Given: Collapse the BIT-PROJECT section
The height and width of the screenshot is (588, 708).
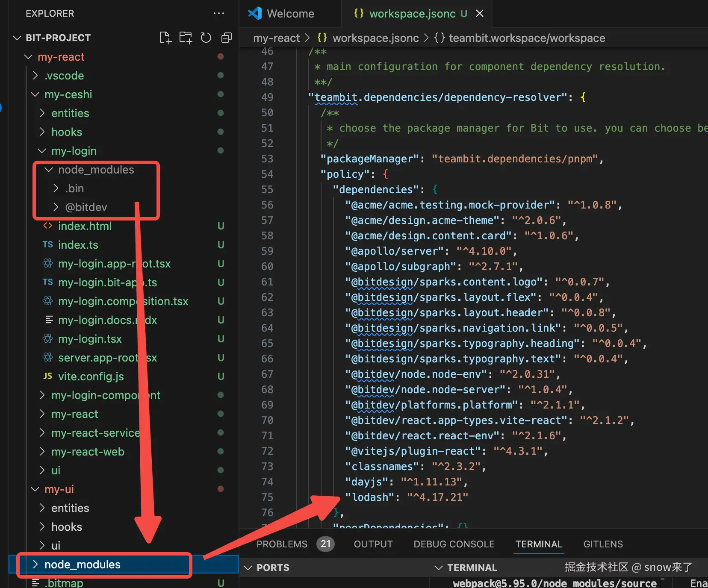Looking at the screenshot, I should click(17, 38).
